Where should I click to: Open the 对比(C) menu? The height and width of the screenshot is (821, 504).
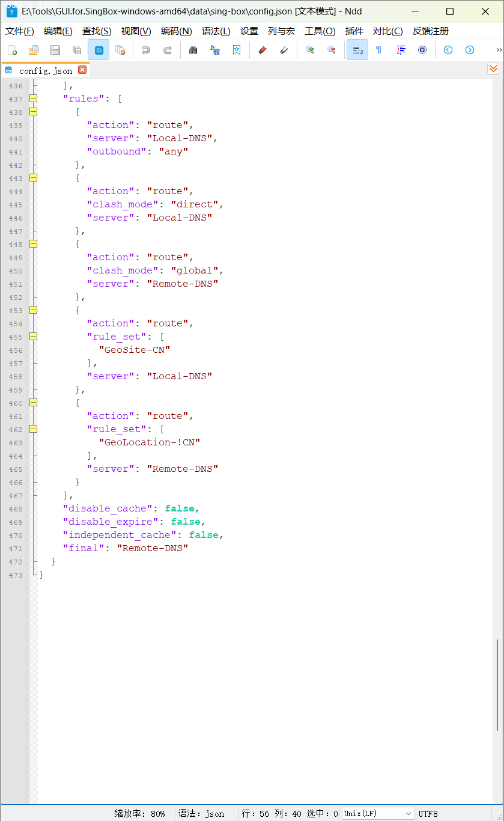point(388,31)
